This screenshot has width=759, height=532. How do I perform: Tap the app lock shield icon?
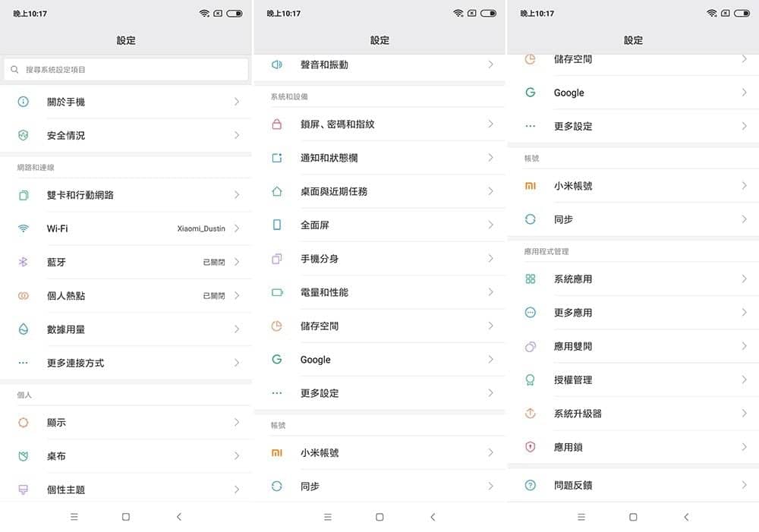coord(531,447)
